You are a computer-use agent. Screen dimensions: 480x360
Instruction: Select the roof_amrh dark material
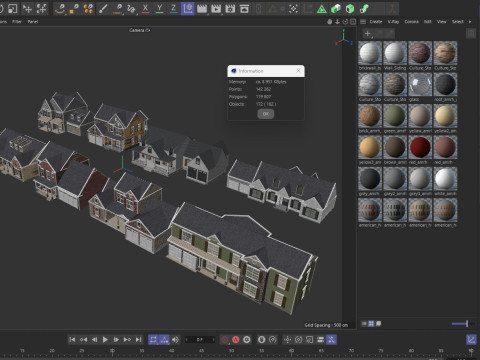(445, 84)
